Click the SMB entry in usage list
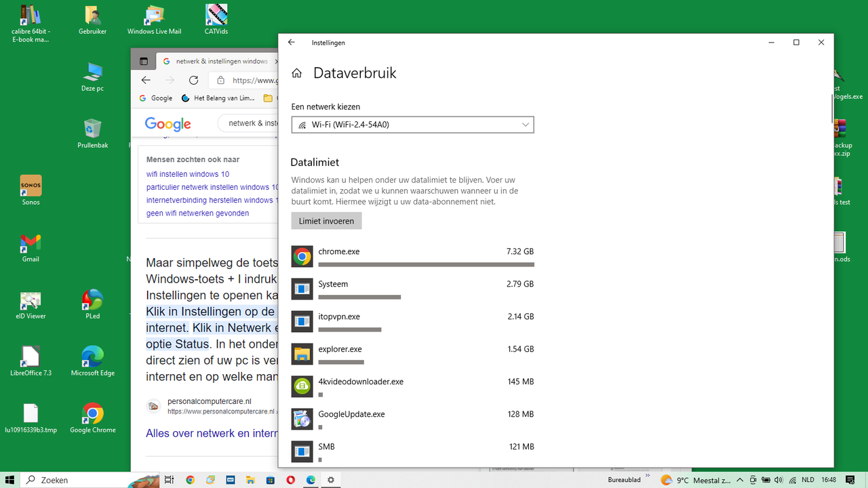 [413, 451]
